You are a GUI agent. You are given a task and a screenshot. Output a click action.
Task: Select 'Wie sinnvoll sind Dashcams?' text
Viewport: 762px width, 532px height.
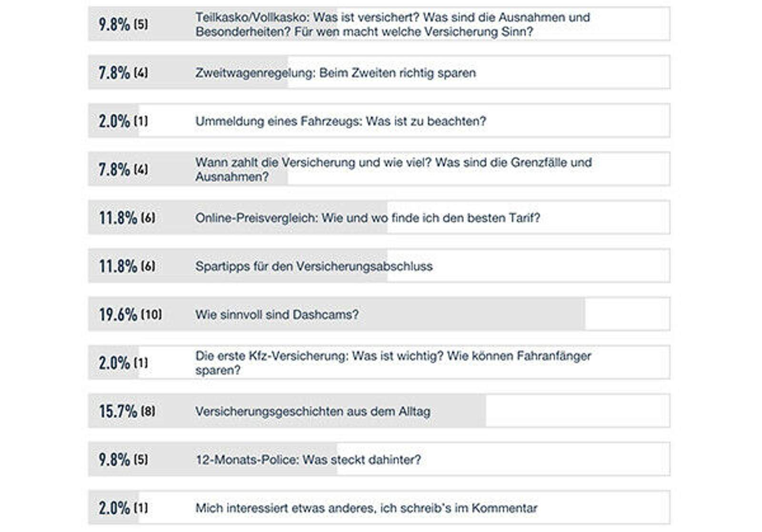pos(277,314)
